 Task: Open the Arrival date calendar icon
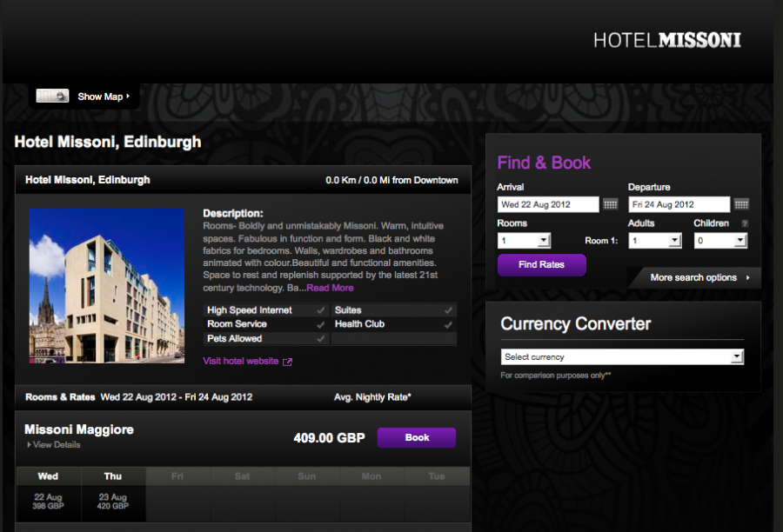[610, 204]
